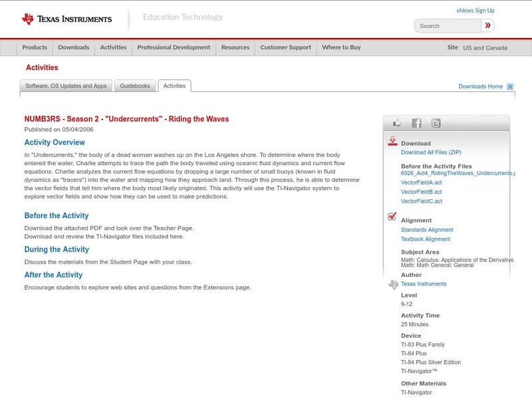Click the Published on 05/04/2006 text
The width and height of the screenshot is (532, 398).
pos(59,129)
